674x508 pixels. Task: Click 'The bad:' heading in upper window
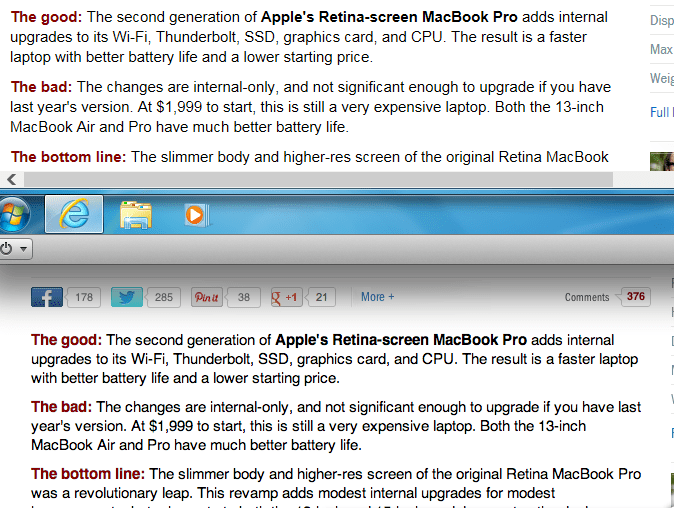click(41, 87)
